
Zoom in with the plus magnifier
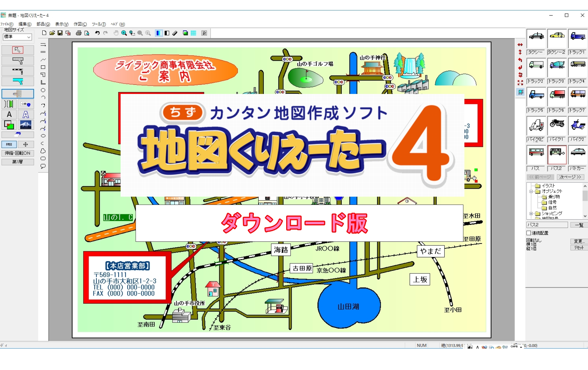click(124, 33)
